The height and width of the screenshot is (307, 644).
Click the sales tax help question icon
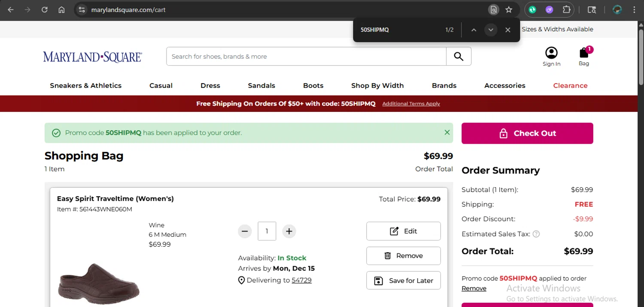pos(536,234)
